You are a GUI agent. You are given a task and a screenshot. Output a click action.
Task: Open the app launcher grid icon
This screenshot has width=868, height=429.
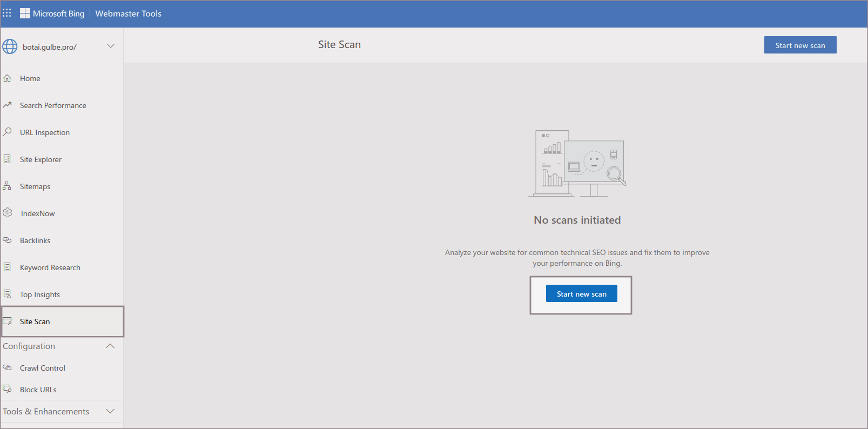tap(7, 13)
